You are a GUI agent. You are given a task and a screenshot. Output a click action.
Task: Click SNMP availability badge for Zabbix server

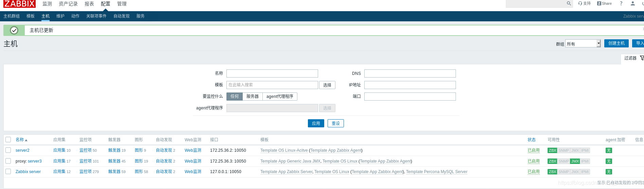(x=564, y=172)
